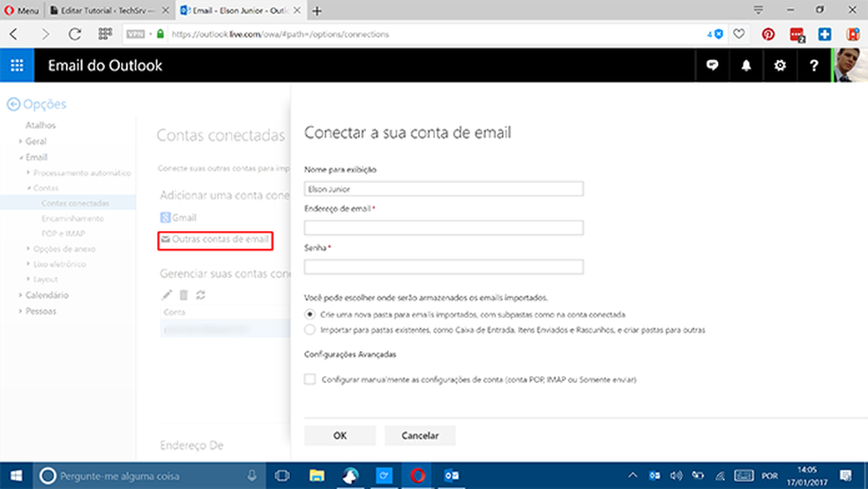Enable Configurar manualmente as configurações checkbox
This screenshot has height=489, width=868.
tap(310, 380)
